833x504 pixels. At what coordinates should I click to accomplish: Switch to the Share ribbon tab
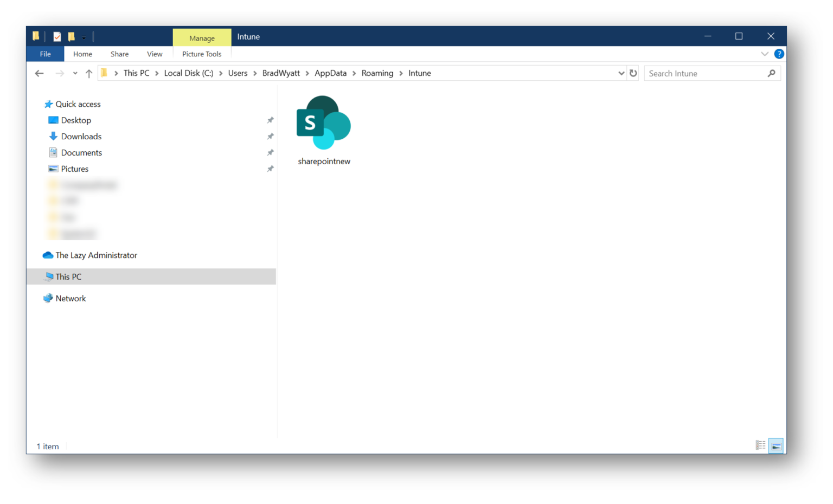coord(119,54)
